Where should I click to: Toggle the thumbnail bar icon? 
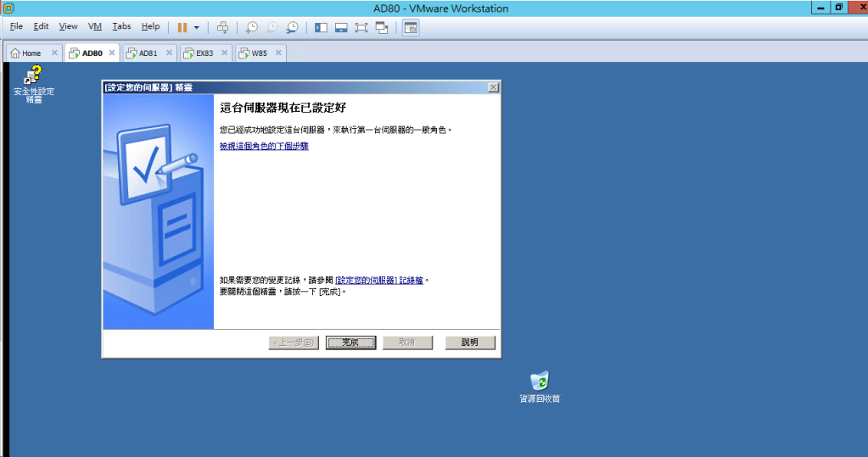click(341, 27)
